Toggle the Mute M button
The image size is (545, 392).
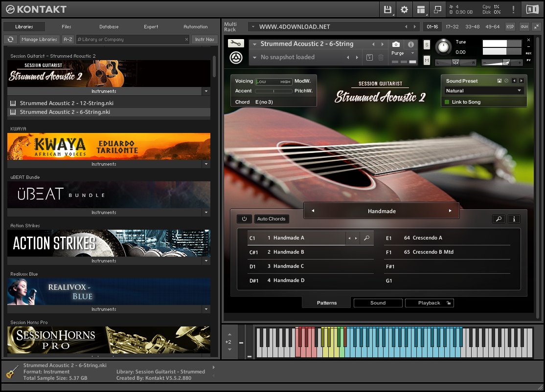click(x=427, y=61)
